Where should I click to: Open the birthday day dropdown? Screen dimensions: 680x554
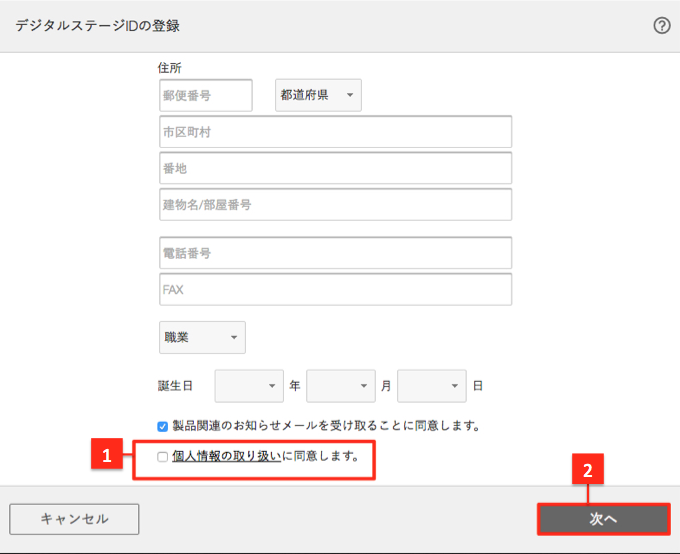click(432, 386)
